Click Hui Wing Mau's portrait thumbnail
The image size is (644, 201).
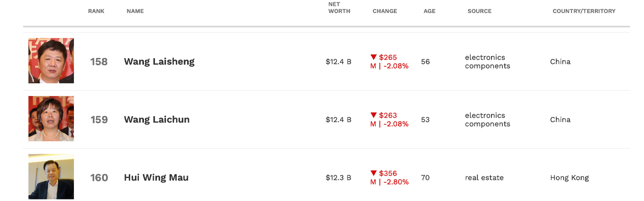tap(51, 176)
